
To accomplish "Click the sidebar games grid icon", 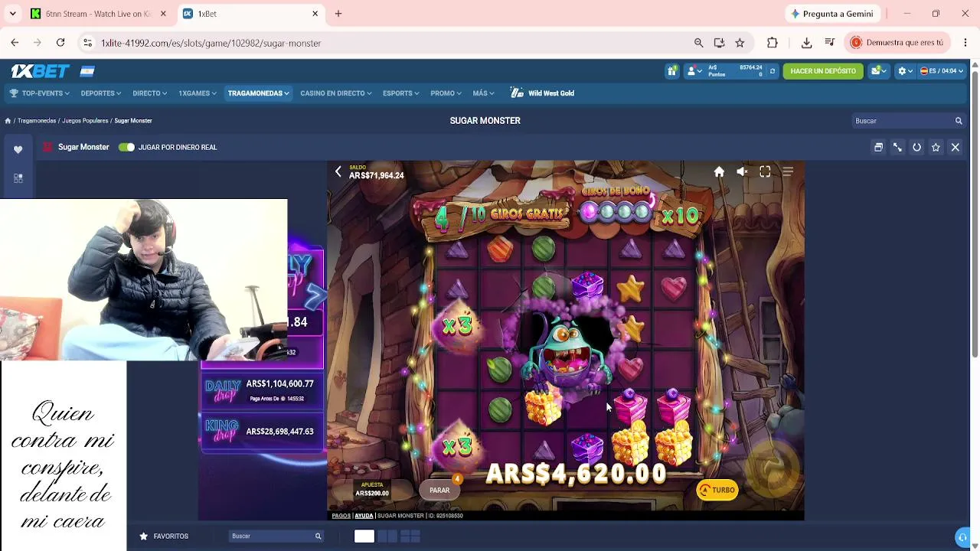I will click(x=18, y=178).
